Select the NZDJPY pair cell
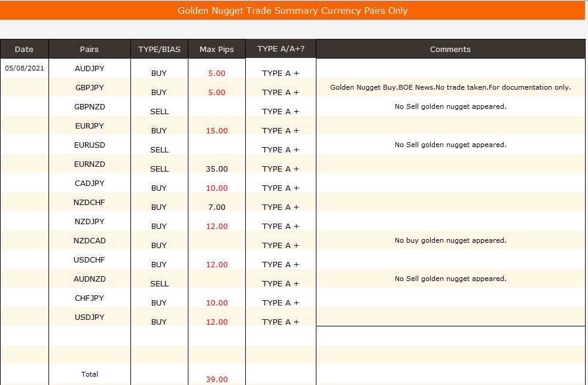The width and height of the screenshot is (588, 385). click(x=90, y=222)
